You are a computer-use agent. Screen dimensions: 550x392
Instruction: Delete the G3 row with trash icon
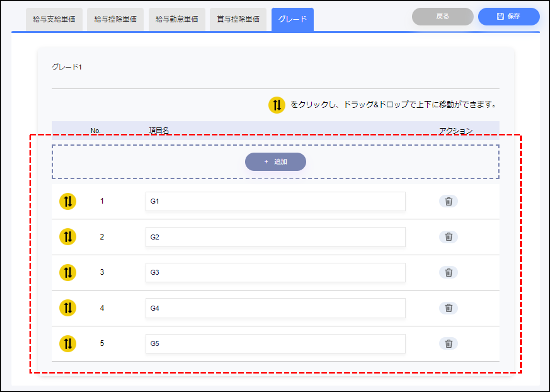coord(448,272)
